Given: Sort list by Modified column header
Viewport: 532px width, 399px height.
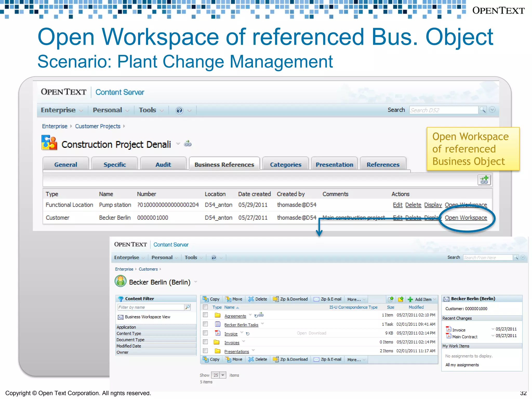Looking at the screenshot, I should pos(416,307).
